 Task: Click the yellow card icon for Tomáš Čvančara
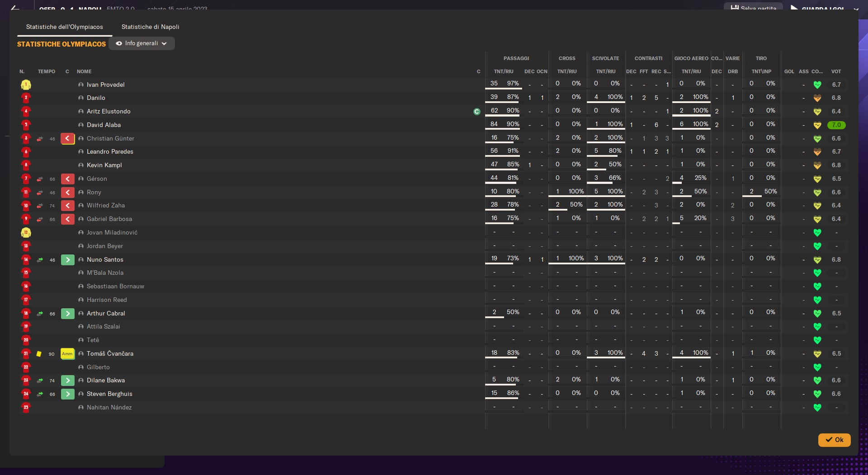point(39,354)
